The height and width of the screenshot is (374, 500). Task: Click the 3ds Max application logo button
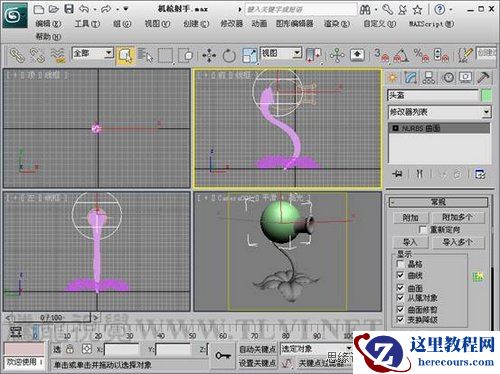(x=15, y=15)
